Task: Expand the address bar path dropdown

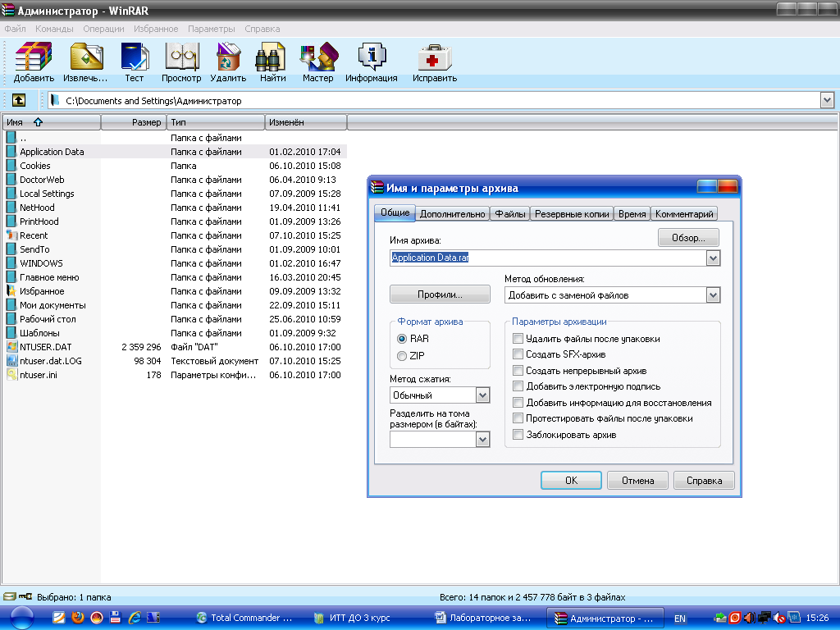Action: [x=827, y=100]
